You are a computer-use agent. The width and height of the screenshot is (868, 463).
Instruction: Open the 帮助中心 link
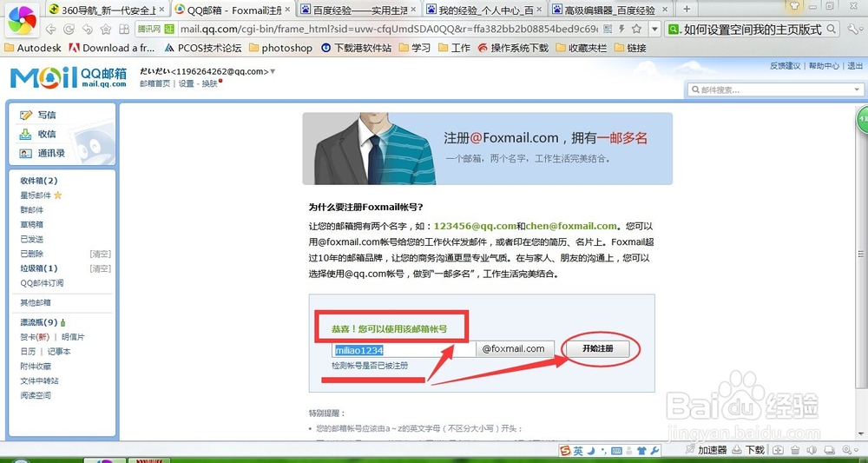824,66
